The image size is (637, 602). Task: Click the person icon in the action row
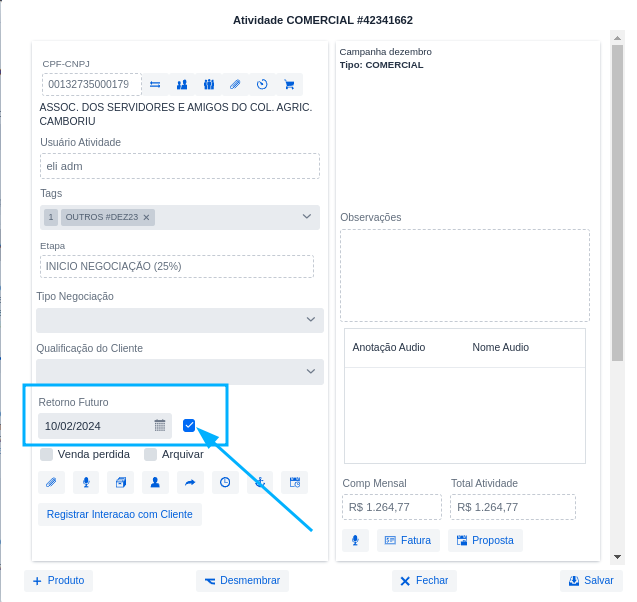tap(155, 482)
